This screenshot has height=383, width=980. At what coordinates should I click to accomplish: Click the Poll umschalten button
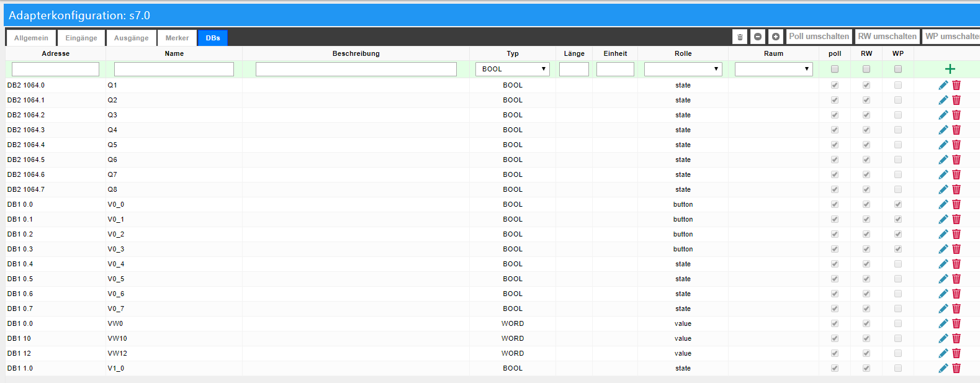(819, 37)
